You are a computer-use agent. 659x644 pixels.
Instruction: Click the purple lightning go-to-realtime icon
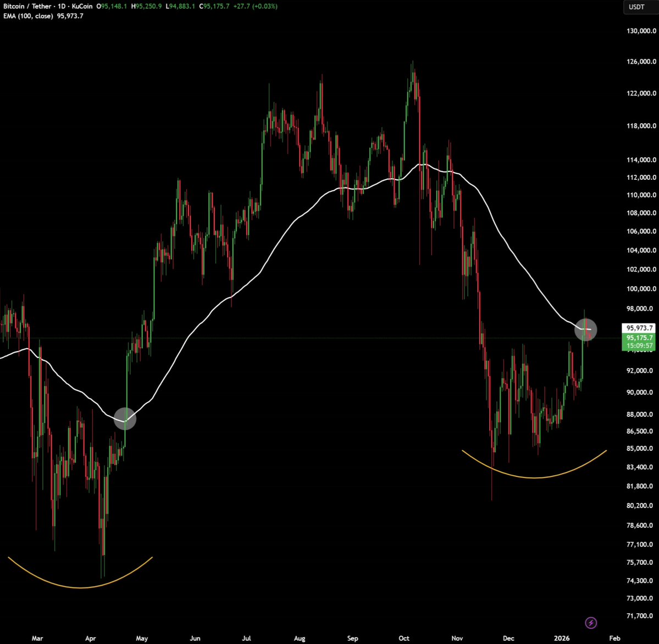[x=591, y=623]
